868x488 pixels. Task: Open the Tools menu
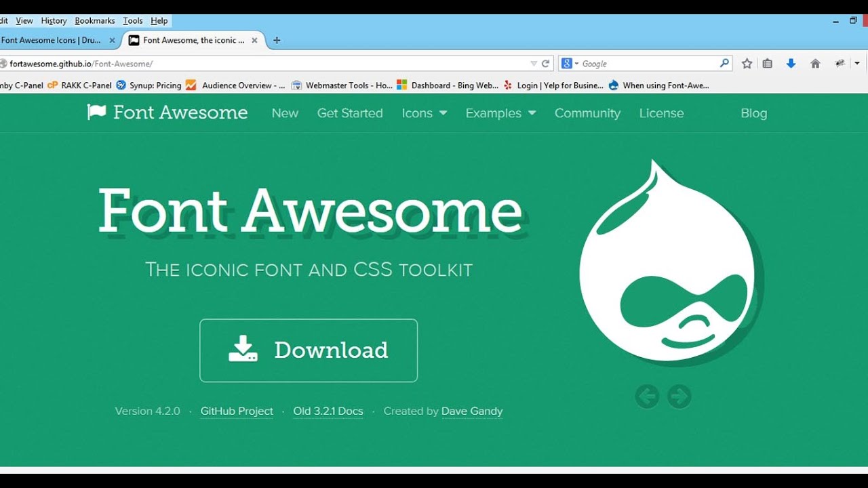(x=133, y=21)
